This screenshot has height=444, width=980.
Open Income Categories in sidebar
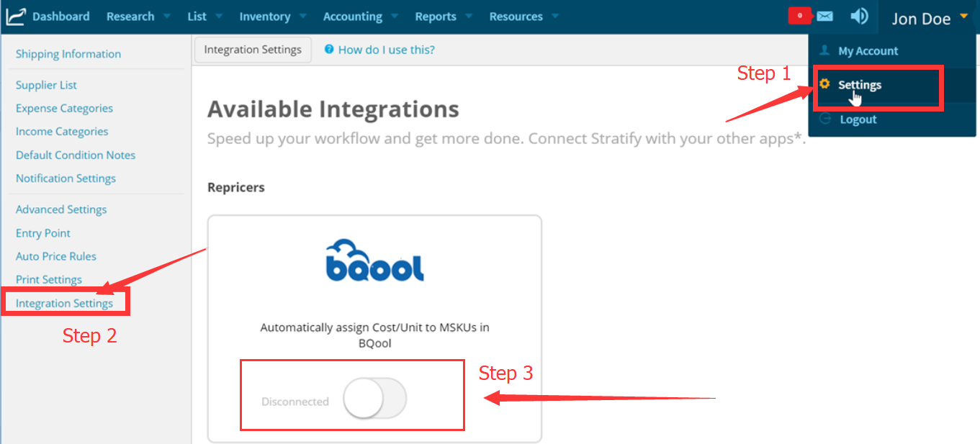[x=62, y=132]
